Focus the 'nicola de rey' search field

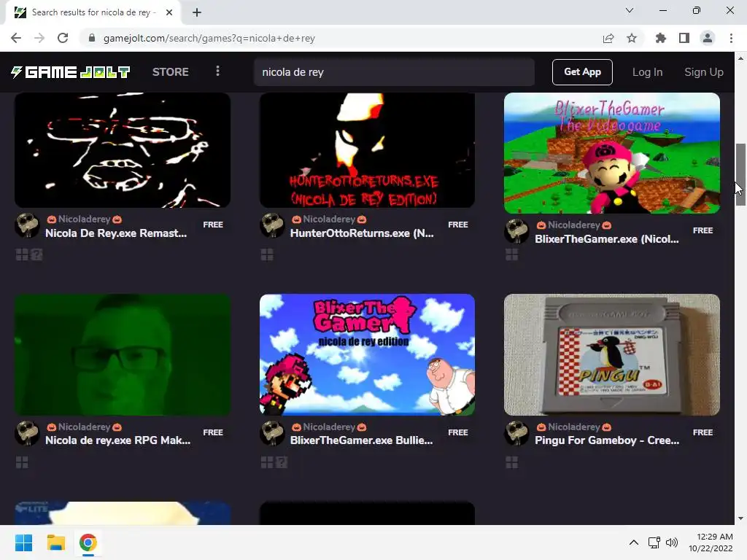pos(394,72)
